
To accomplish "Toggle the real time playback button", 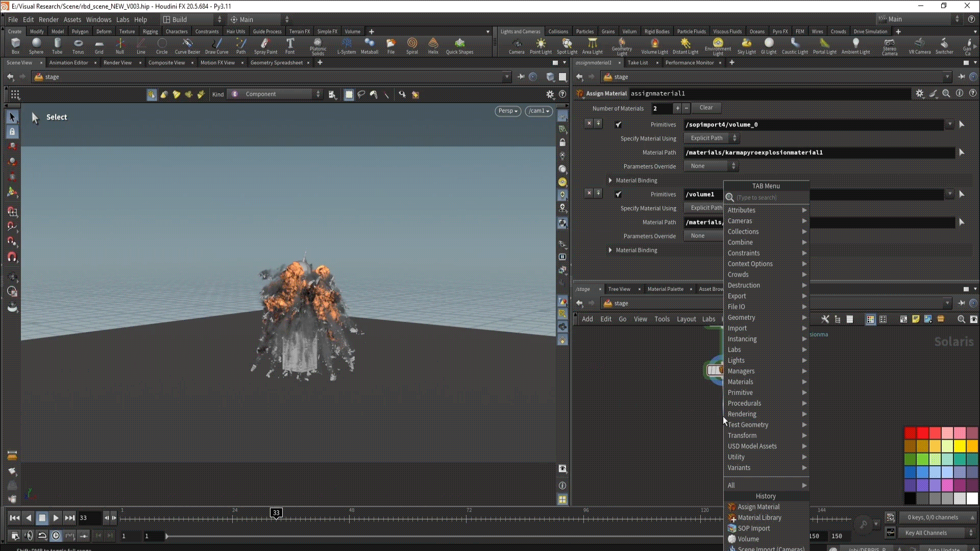I will [56, 536].
